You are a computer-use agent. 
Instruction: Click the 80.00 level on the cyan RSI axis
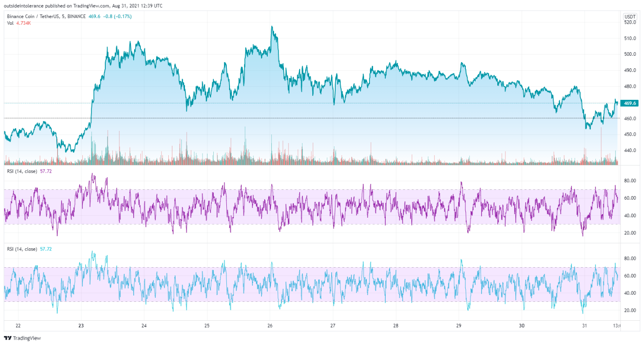630,259
